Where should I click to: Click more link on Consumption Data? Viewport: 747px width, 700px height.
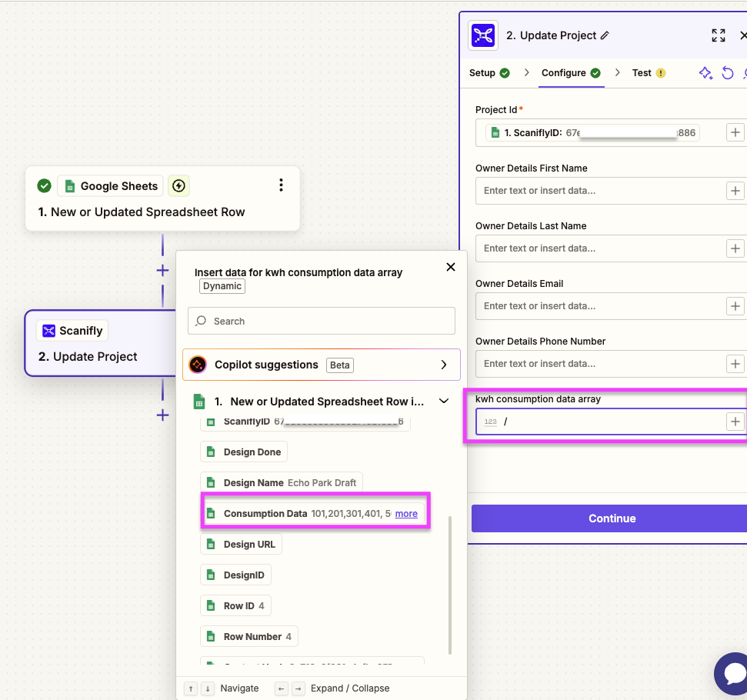406,514
